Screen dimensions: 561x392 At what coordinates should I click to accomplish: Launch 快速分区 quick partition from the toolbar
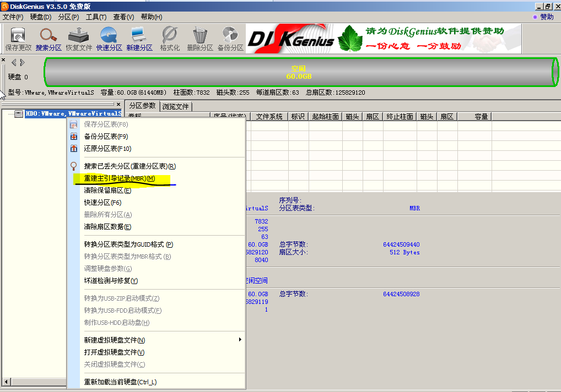109,39
